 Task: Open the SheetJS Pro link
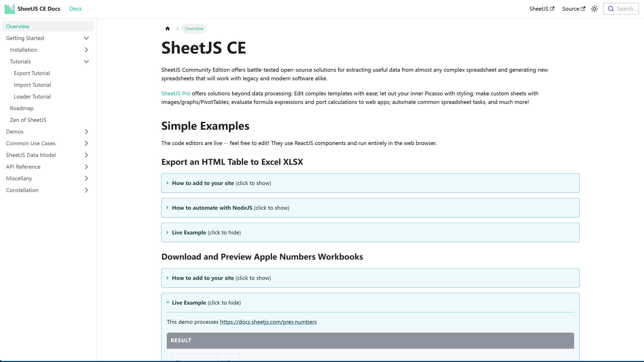176,94
